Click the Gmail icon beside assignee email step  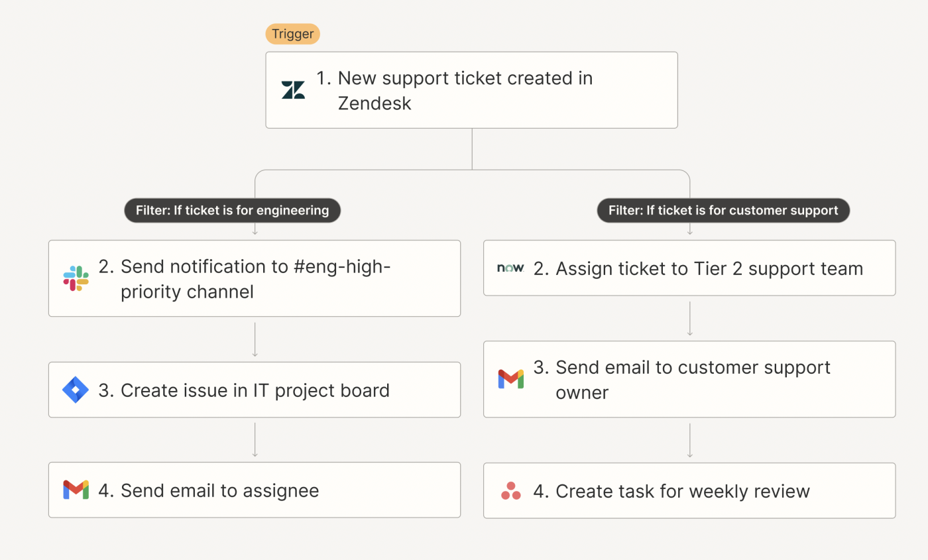point(76,490)
